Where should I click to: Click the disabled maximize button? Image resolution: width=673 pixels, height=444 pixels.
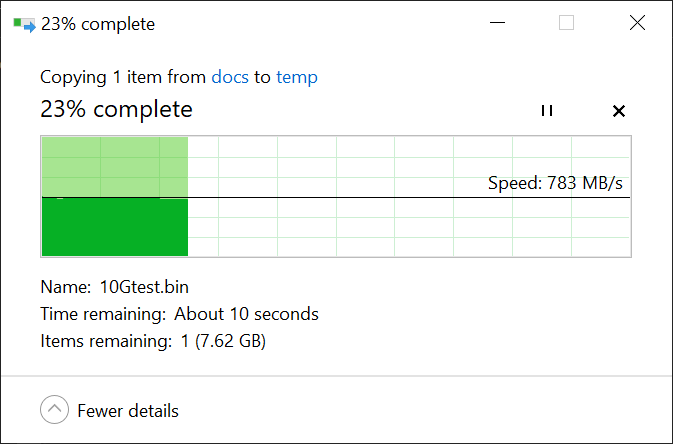click(x=566, y=23)
